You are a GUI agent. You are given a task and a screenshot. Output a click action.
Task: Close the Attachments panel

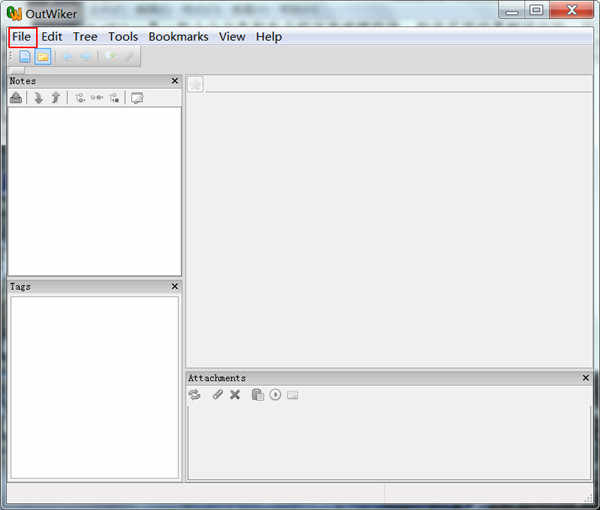click(585, 378)
